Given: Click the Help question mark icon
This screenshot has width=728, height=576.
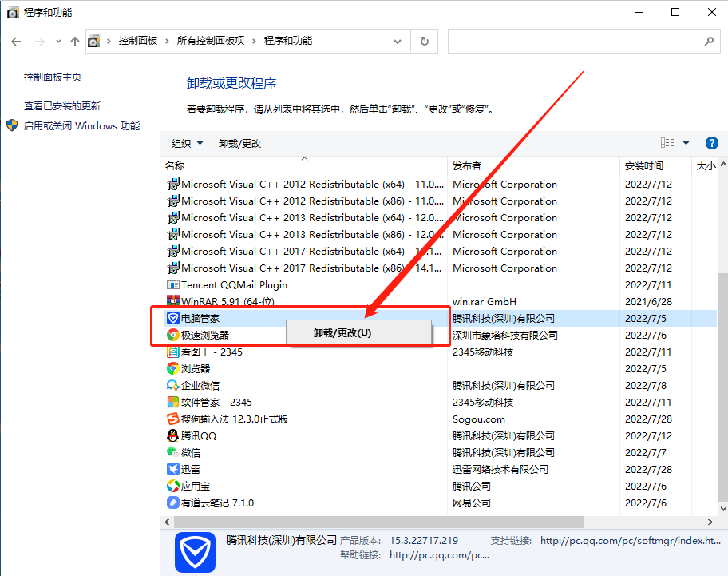Looking at the screenshot, I should tap(711, 143).
